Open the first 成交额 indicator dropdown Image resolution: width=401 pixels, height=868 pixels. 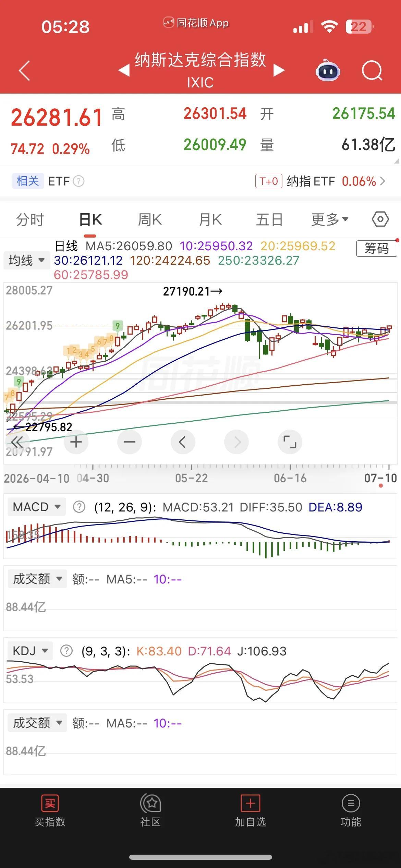point(37,579)
